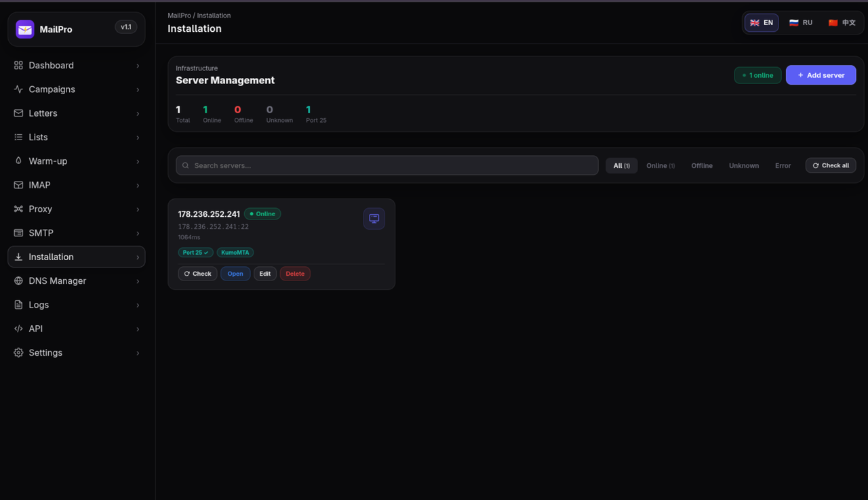
Task: Click the 178.236.252.241:22 address text
Action: coord(214,227)
